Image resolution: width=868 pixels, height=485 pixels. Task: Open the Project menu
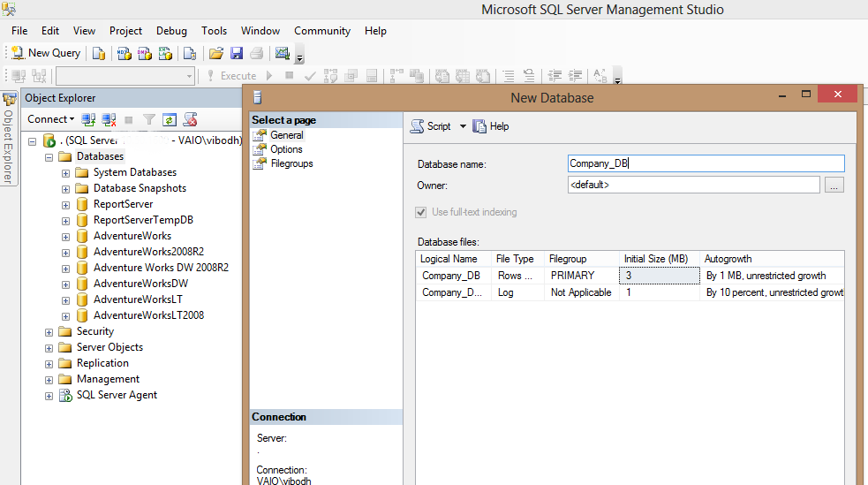(x=125, y=31)
